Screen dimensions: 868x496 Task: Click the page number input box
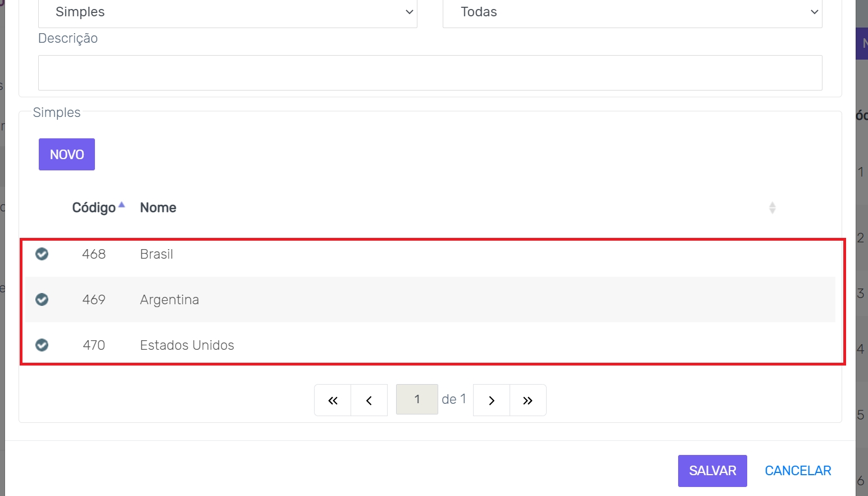click(417, 399)
